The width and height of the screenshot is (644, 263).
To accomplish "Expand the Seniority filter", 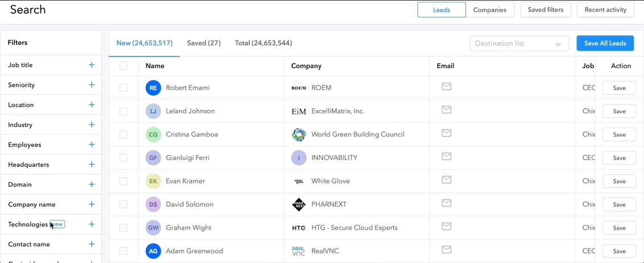I will coord(92,85).
